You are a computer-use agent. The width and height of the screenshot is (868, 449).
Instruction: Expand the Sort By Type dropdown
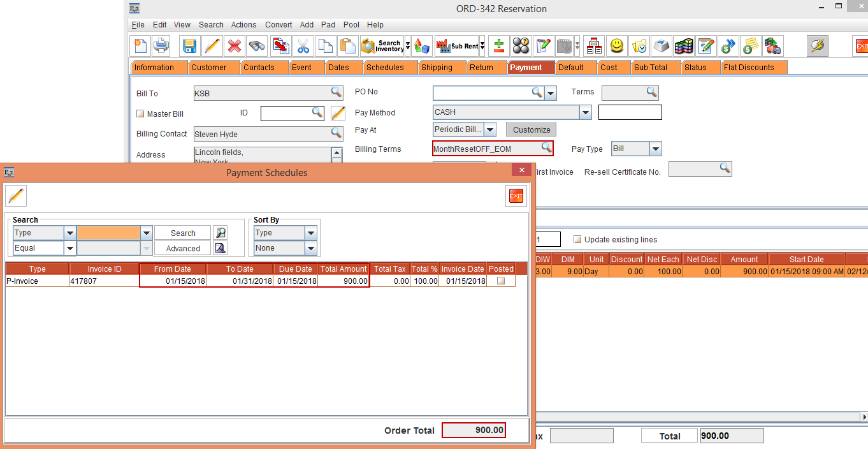[x=310, y=233]
